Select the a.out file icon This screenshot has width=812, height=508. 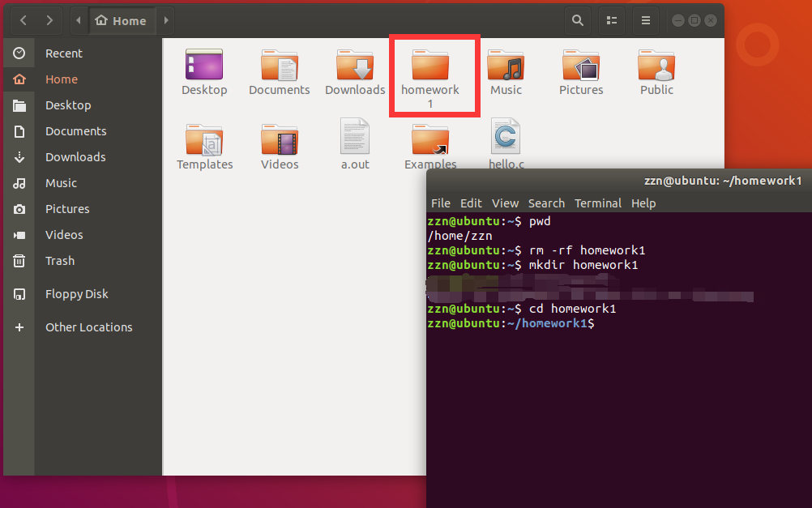click(x=355, y=136)
